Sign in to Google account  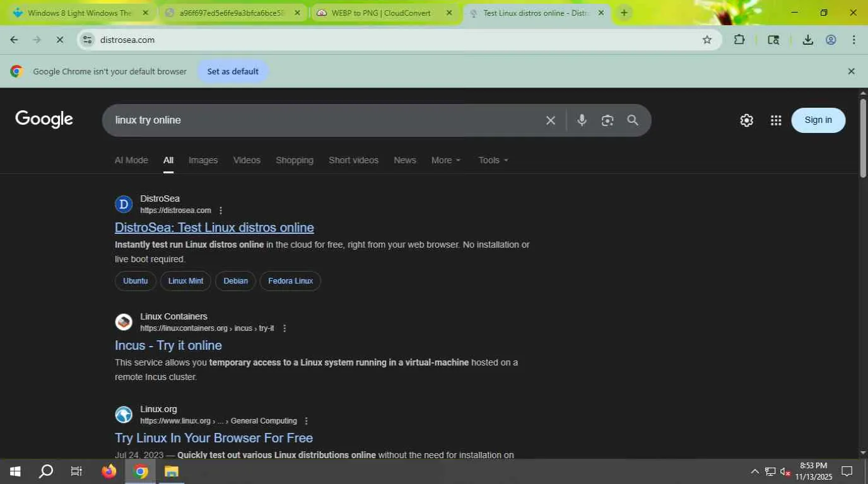point(818,120)
